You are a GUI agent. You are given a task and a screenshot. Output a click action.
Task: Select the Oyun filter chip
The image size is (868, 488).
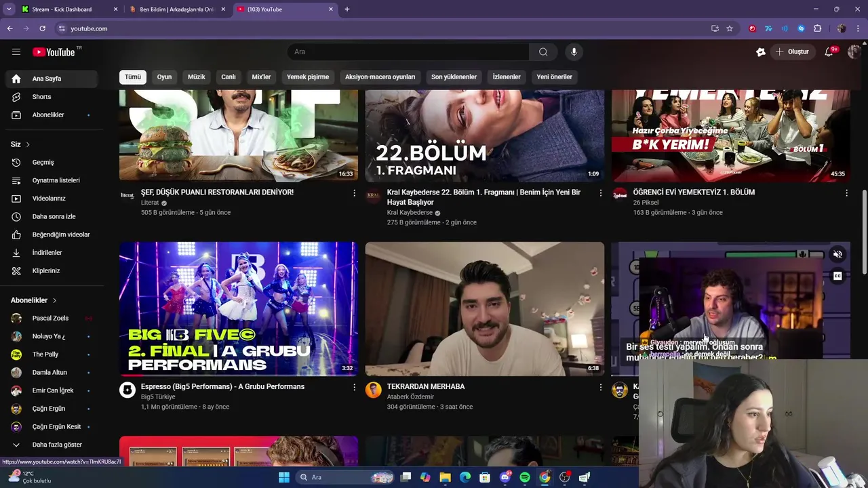coord(165,77)
